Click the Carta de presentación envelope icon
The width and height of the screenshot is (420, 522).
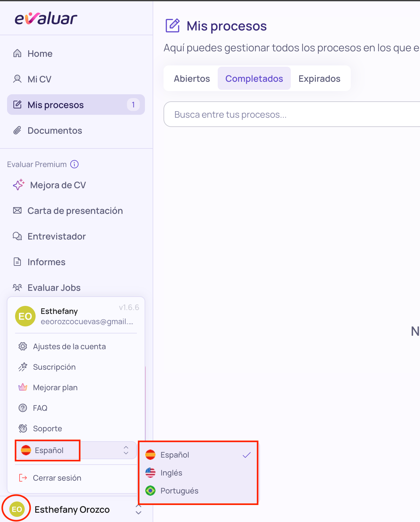(x=17, y=210)
